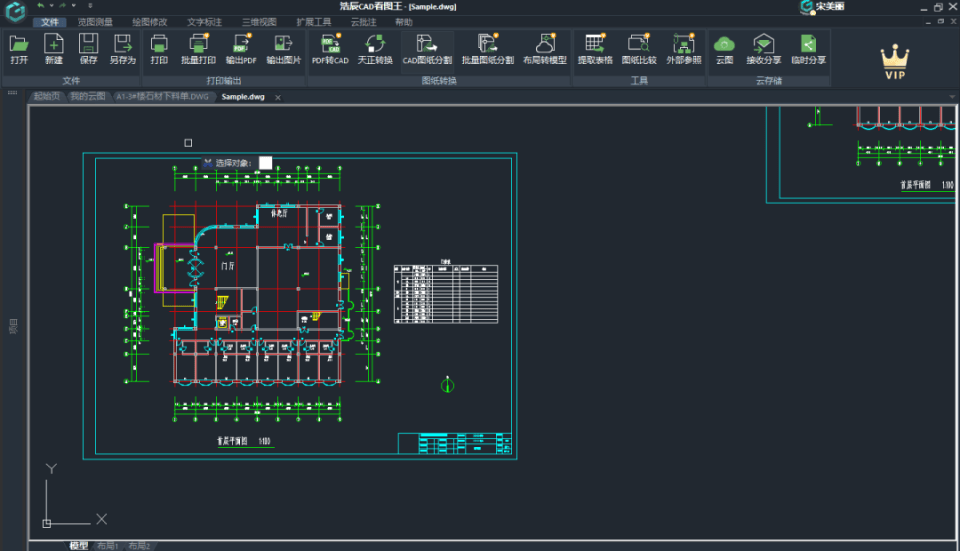This screenshot has height=551, width=960.
Task: Open the 云批注 ribbon tab
Action: pos(364,22)
